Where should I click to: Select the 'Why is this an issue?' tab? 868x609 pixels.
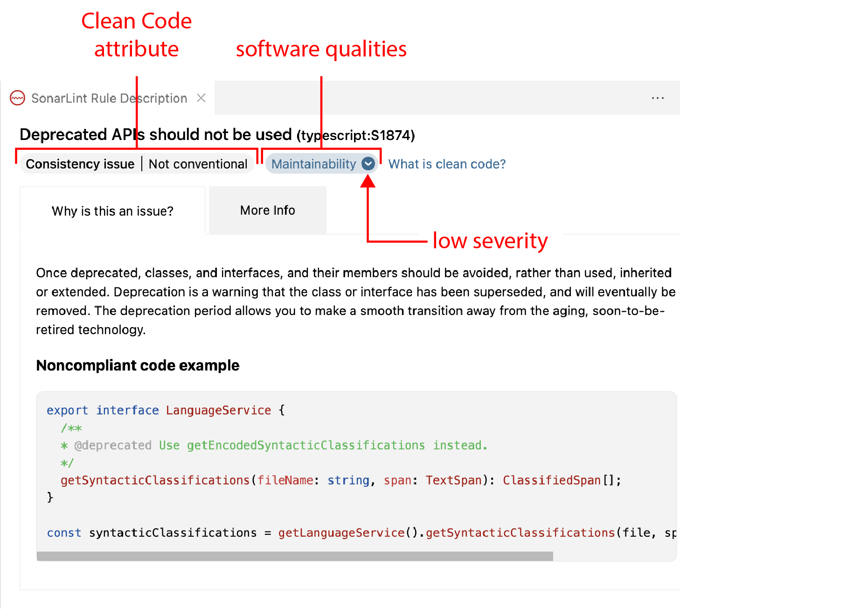[112, 211]
